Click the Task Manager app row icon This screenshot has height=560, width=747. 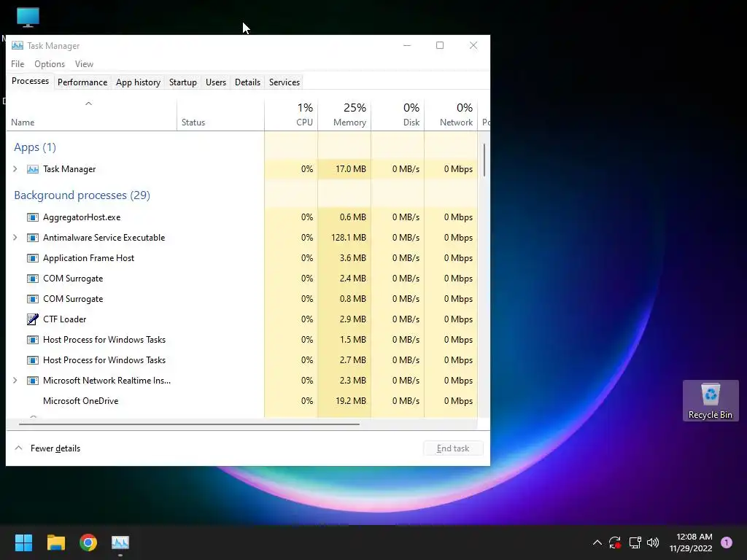point(32,169)
